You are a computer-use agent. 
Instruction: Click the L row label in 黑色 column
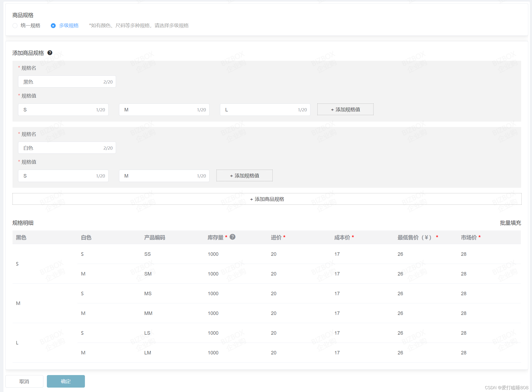point(17,343)
